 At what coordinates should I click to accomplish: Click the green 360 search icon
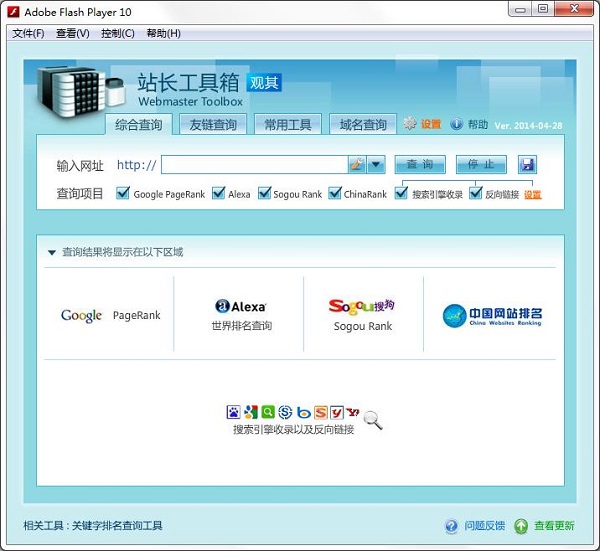[x=268, y=412]
